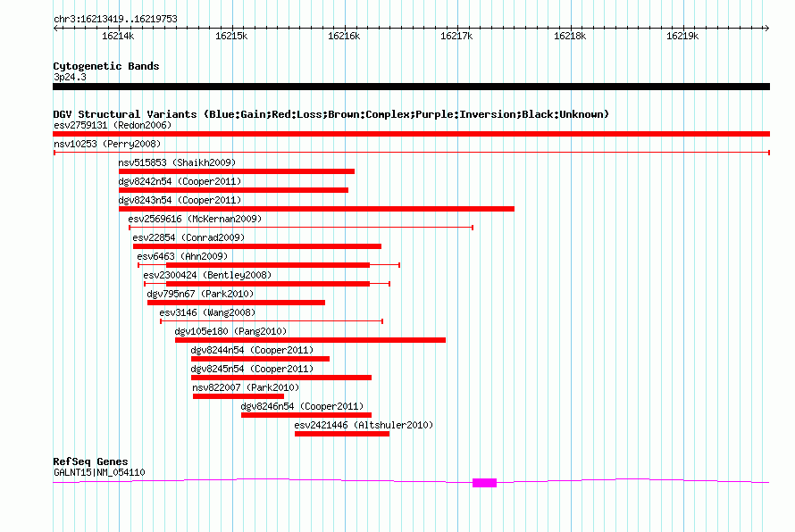
Task: Click the 16217k ruler tick label
Action: click(x=456, y=36)
